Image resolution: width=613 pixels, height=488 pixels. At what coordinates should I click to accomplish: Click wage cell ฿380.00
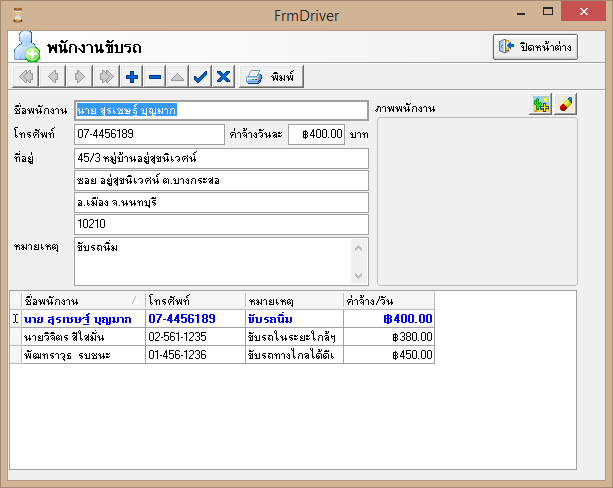(389, 337)
